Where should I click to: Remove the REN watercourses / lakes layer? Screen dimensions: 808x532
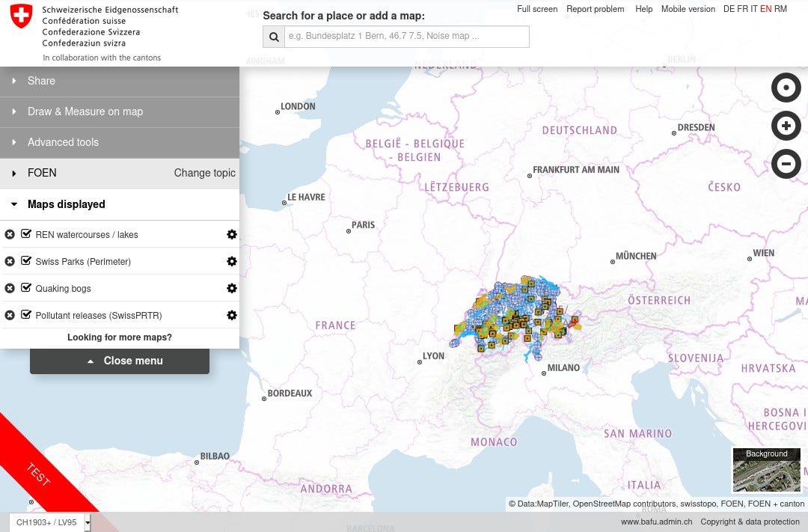pyautogui.click(x=9, y=234)
